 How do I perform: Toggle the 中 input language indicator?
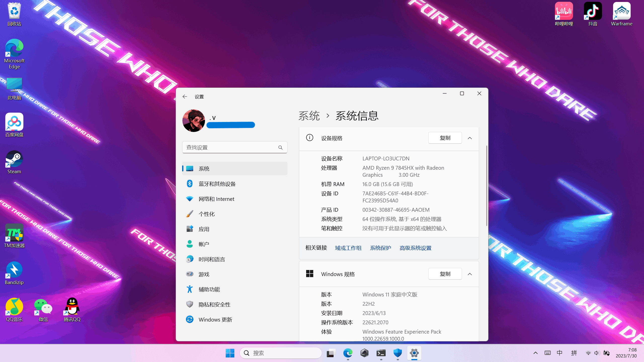pyautogui.click(x=559, y=353)
